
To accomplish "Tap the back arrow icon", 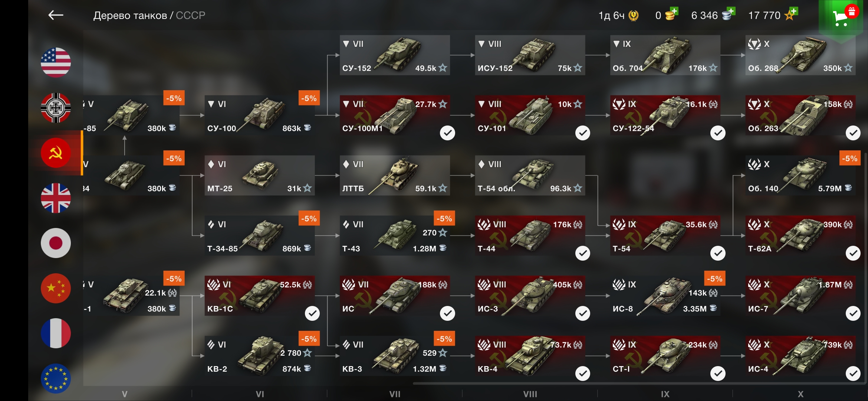I will click(56, 15).
